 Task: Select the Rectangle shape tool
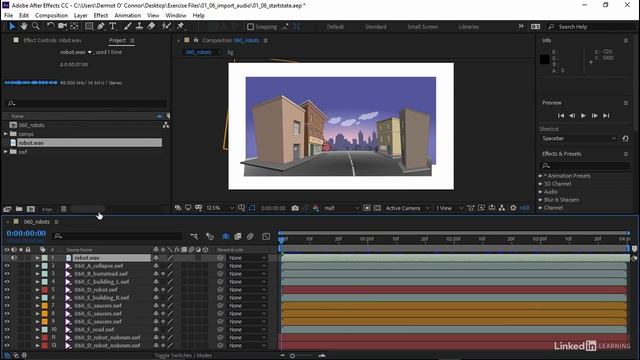tap(89, 27)
